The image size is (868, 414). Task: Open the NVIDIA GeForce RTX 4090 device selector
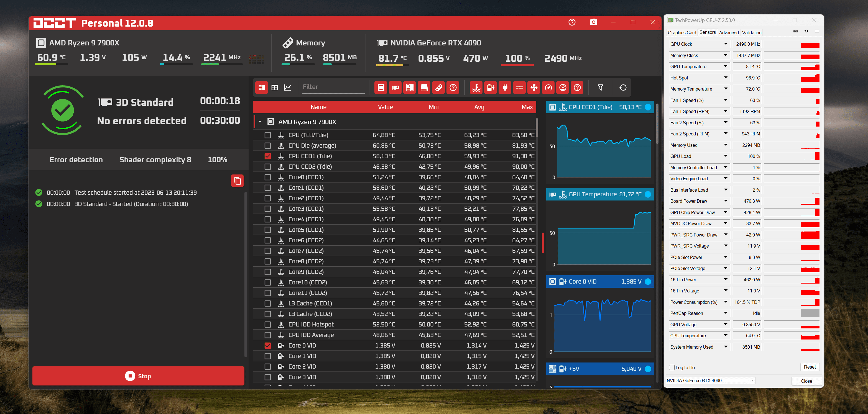710,380
